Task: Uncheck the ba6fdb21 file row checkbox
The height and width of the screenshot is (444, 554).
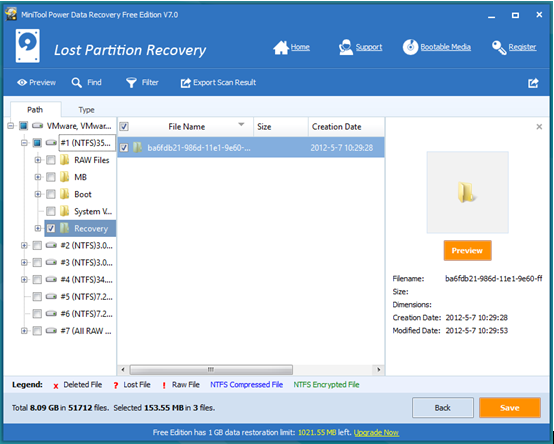Action: pos(124,148)
